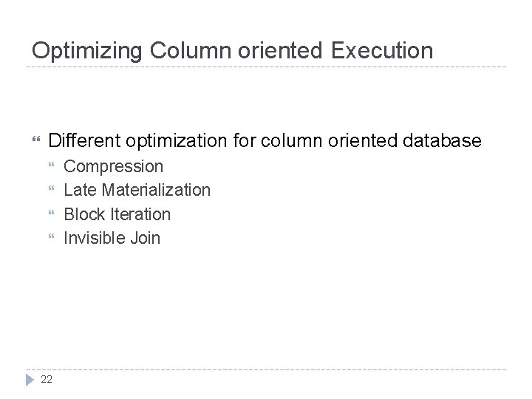Image resolution: width=532 pixels, height=399 pixels.
Task: Click the bullet symbol before Block Iteration
Action: pos(52,215)
